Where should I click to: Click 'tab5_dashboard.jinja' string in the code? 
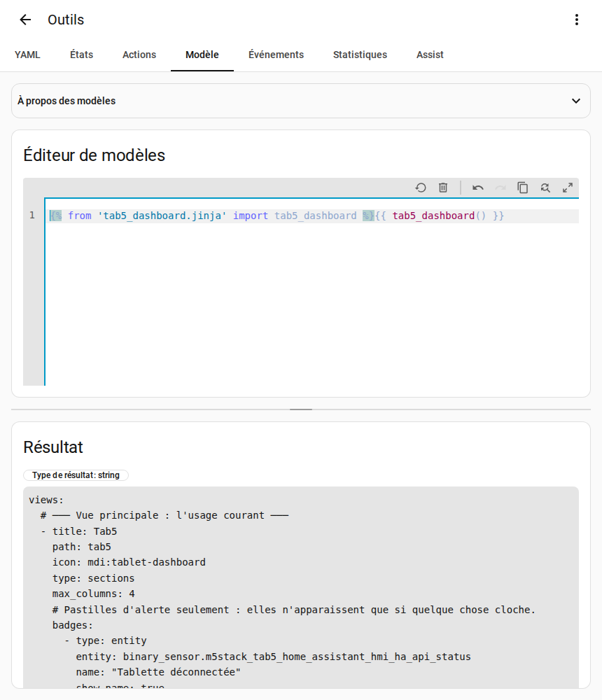tap(162, 216)
